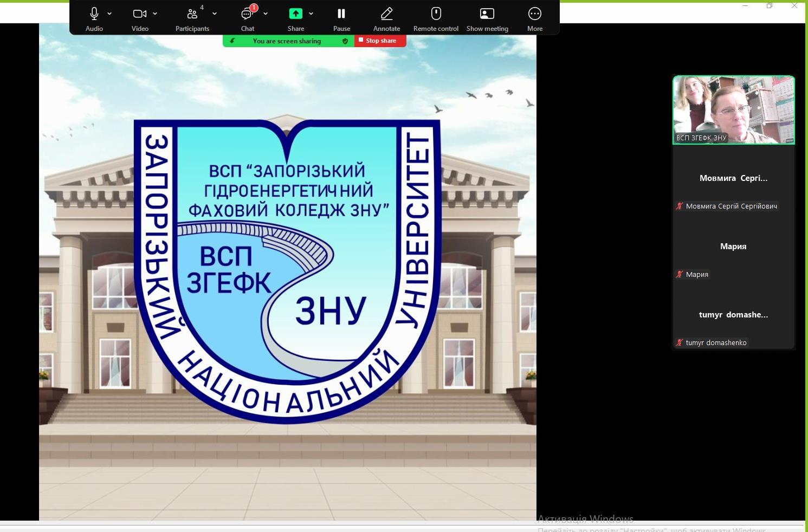Close the window with the X button
Viewport: 808px width, 532px height.
[x=794, y=6]
